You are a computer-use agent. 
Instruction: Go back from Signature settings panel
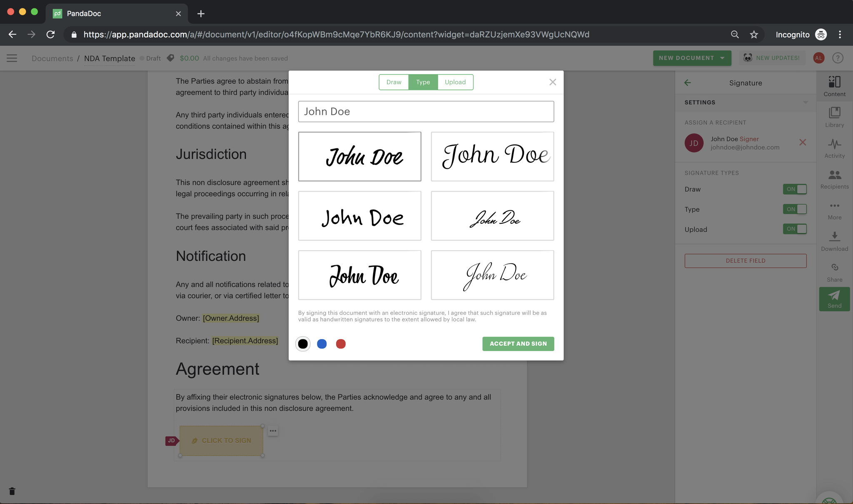click(688, 83)
